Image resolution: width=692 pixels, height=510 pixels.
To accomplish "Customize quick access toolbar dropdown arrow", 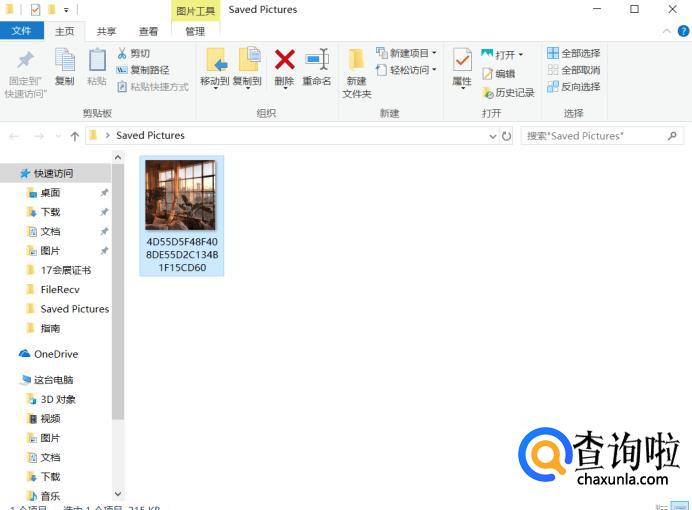I will click(66, 10).
